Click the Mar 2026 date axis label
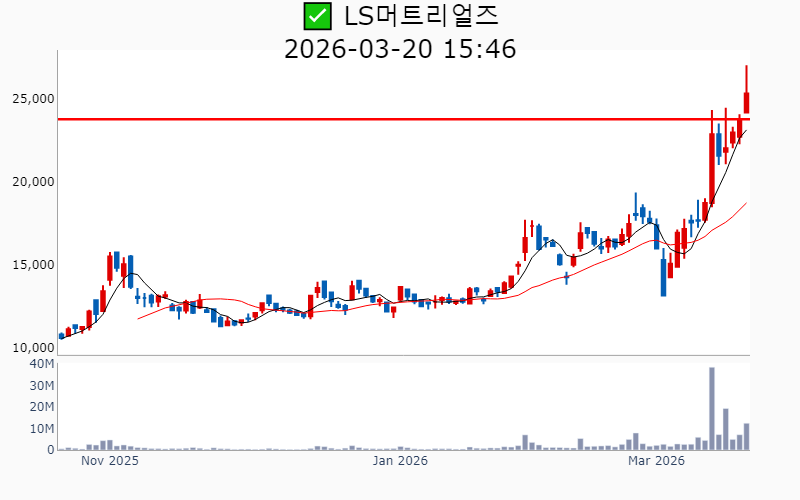Viewport: 800px width, 500px height. pyautogui.click(x=656, y=461)
